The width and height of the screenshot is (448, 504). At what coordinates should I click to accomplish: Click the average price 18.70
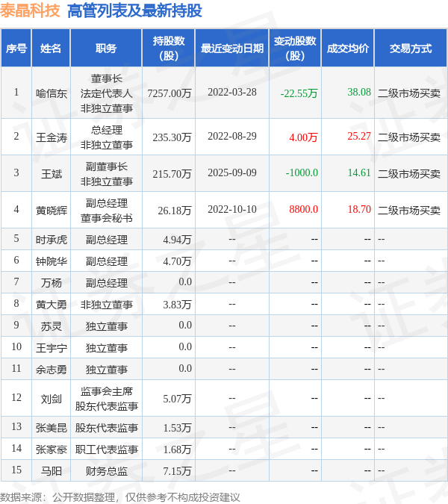point(359,210)
